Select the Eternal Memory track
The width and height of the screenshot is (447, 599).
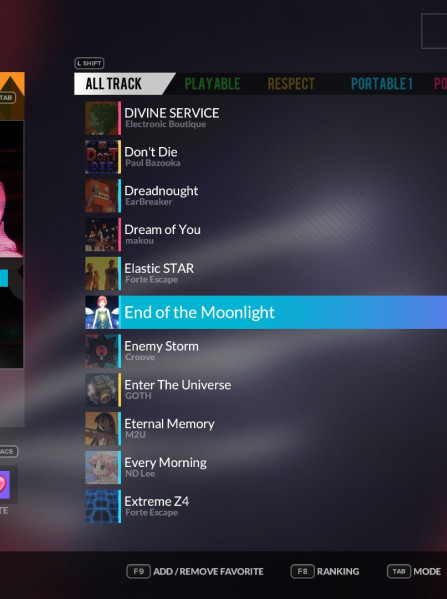point(266,429)
